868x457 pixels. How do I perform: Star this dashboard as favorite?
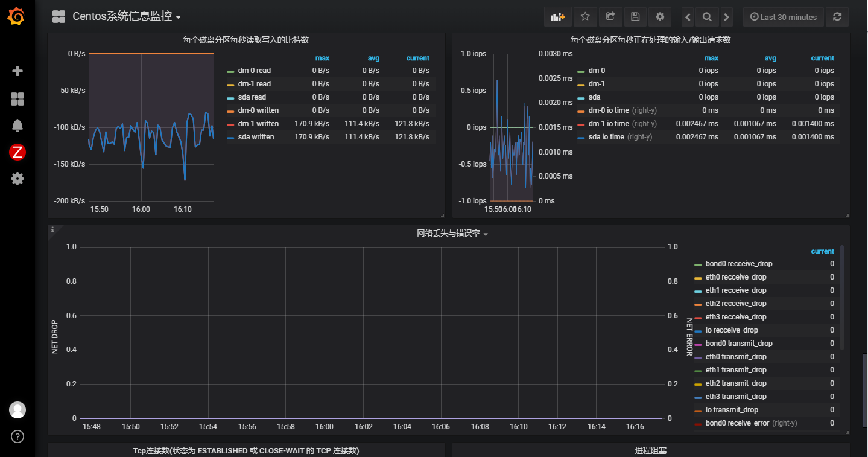[585, 17]
